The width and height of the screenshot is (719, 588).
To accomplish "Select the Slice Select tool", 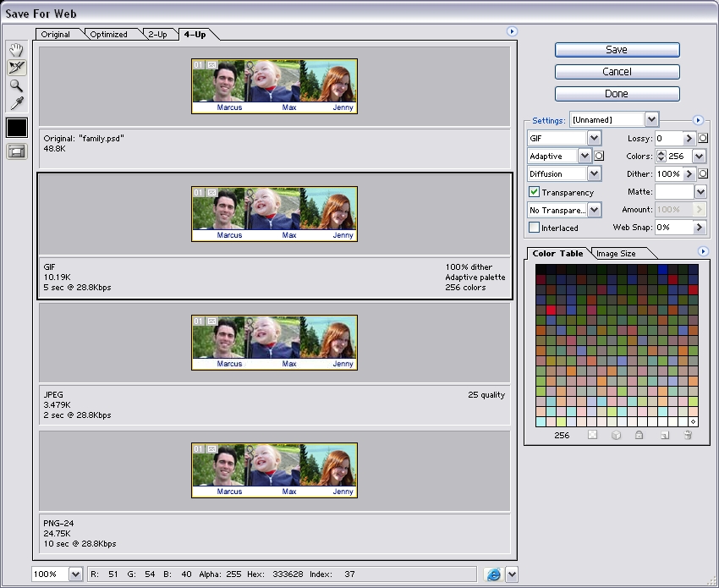I will pyautogui.click(x=17, y=68).
